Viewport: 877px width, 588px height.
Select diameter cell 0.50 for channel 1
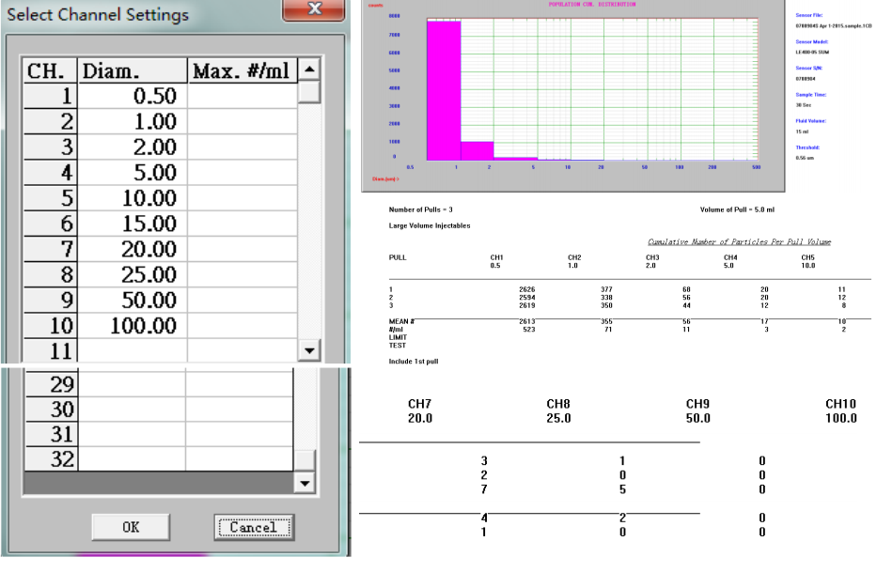click(x=133, y=96)
